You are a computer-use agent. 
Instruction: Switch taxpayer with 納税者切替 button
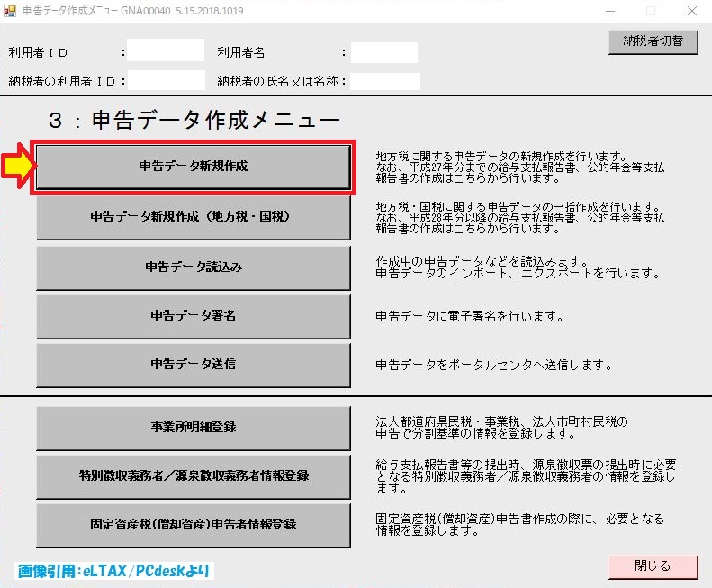[653, 42]
